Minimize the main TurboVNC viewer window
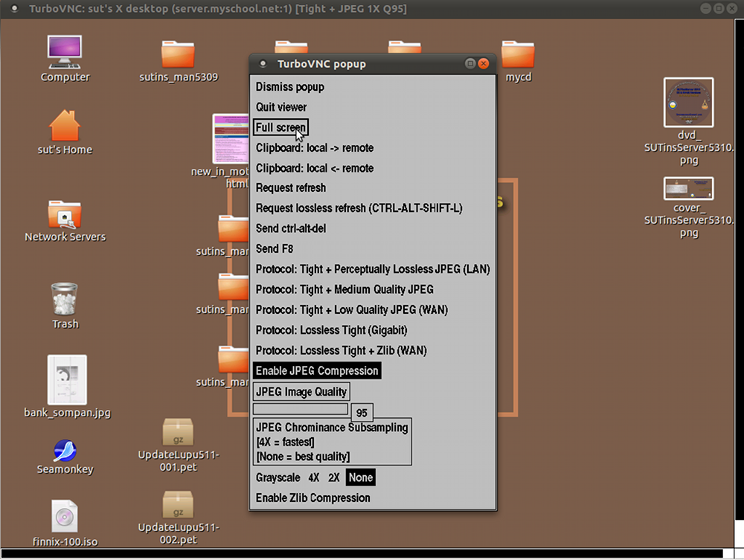 point(705,8)
